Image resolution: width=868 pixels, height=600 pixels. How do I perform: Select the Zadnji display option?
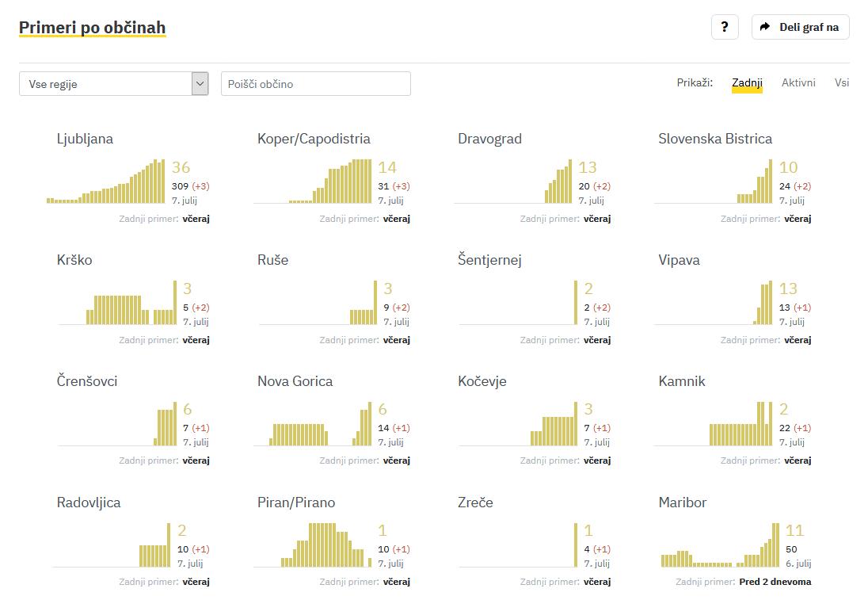click(x=747, y=82)
